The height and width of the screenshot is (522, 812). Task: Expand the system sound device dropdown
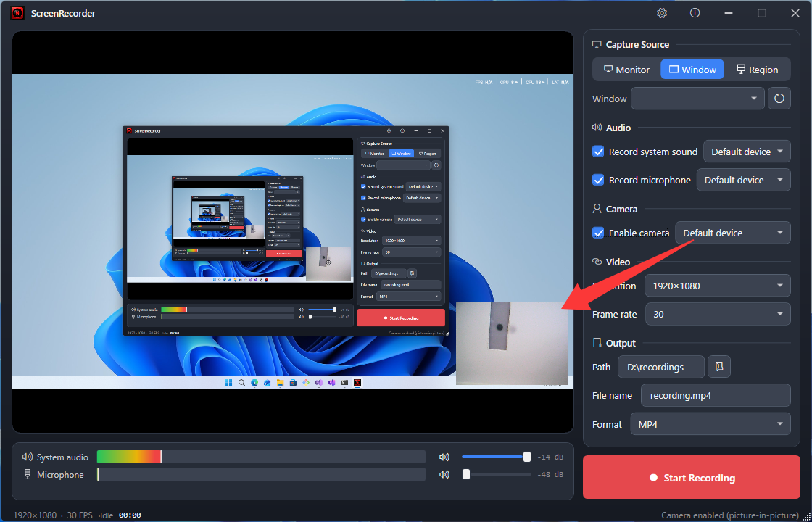[747, 152]
